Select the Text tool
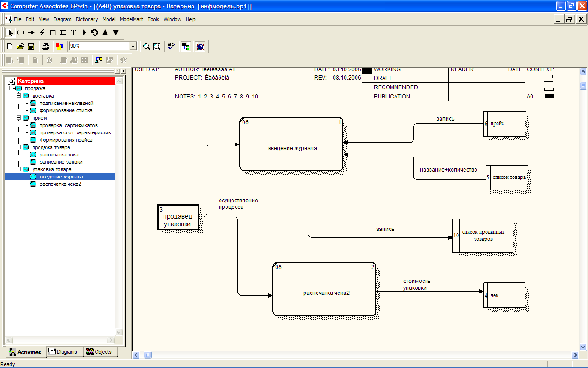The width and height of the screenshot is (588, 368). (73, 33)
